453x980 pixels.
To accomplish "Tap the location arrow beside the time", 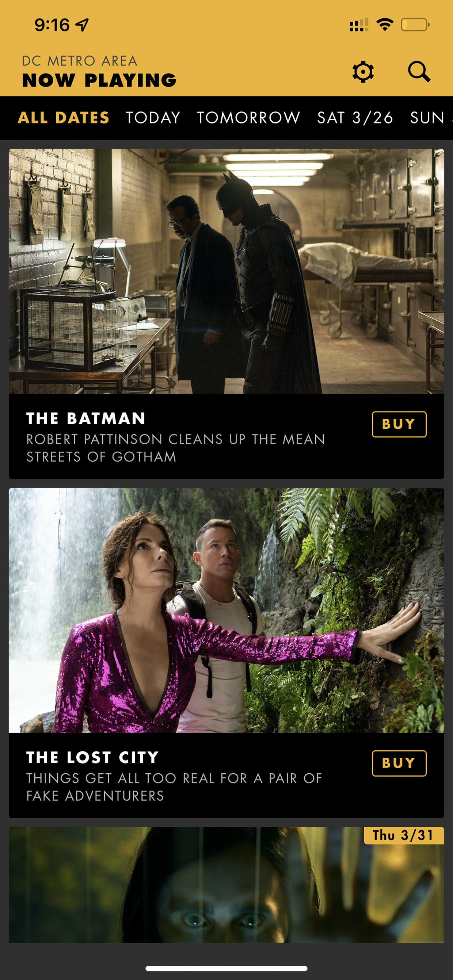I will [82, 25].
